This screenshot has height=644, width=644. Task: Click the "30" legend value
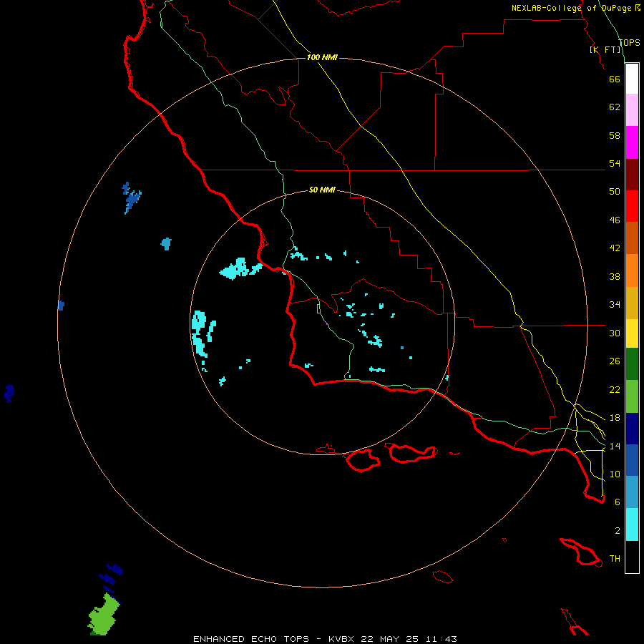tap(615, 333)
